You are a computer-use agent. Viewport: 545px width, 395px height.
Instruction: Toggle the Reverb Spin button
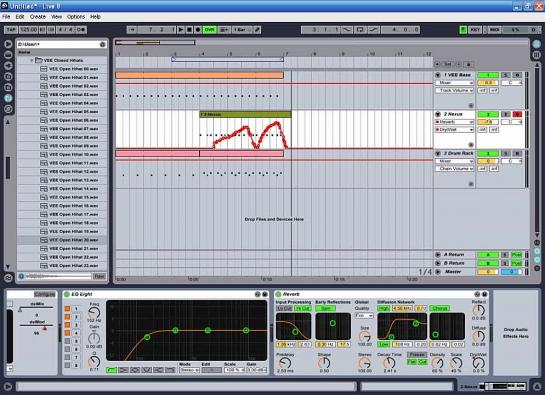(x=325, y=308)
